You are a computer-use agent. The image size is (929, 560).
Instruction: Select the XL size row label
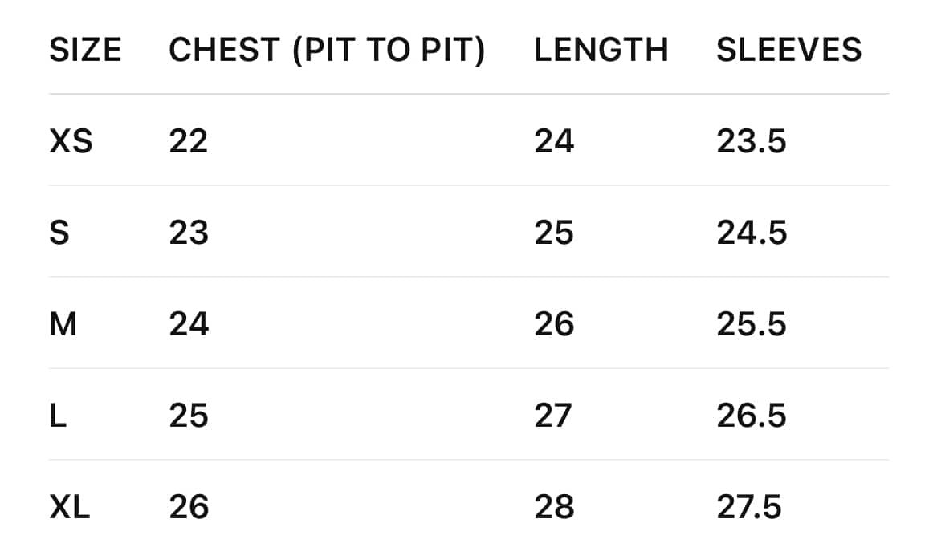tap(70, 508)
